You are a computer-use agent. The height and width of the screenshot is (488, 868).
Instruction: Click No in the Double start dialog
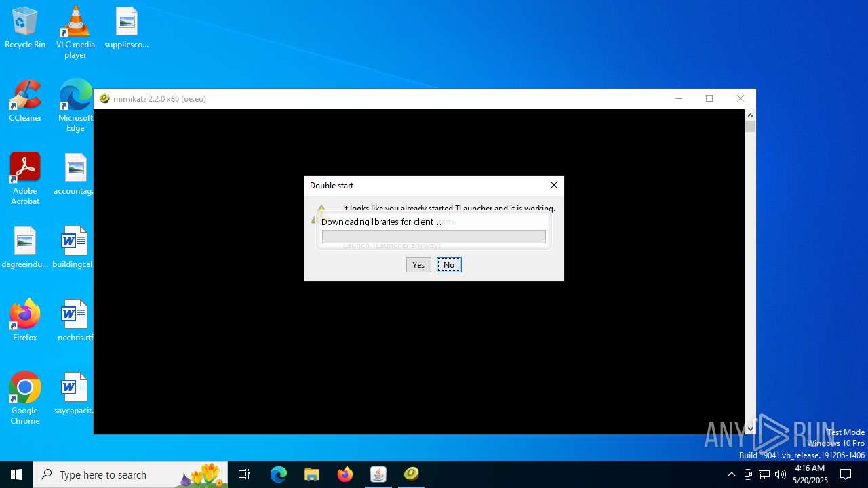[449, 265]
